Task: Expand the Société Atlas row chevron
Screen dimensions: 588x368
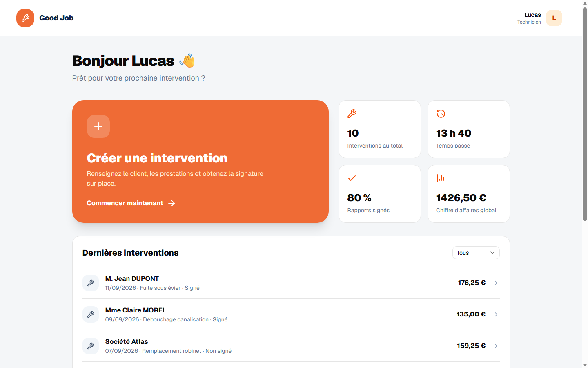Action: click(496, 346)
